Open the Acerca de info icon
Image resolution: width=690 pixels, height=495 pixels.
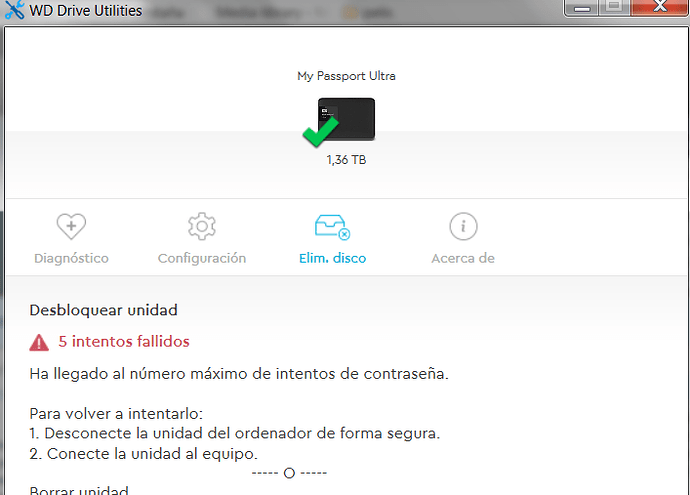[463, 226]
